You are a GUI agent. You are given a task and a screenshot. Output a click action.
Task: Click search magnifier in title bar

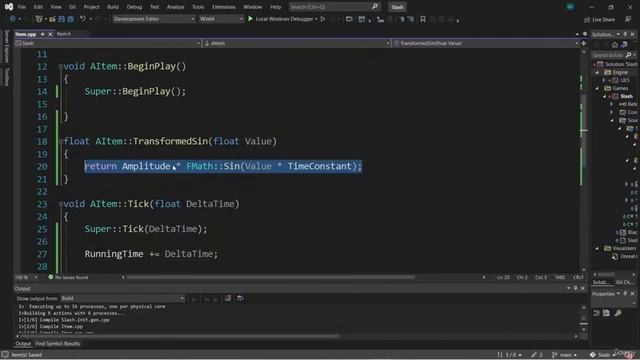pos(374,7)
